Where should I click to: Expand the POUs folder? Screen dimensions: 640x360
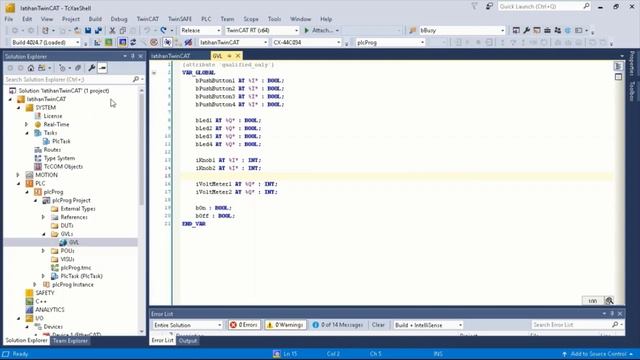pyautogui.click(x=43, y=251)
